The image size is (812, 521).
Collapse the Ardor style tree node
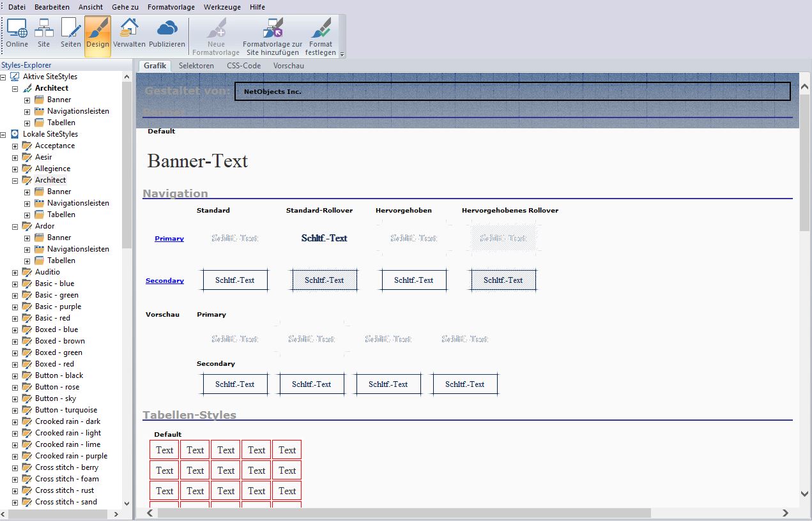[15, 227]
